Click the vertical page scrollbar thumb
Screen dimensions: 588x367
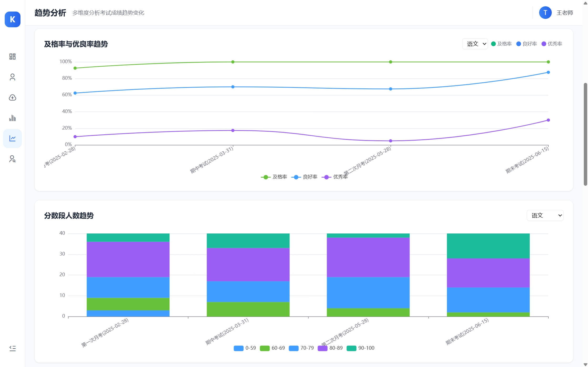pos(585,134)
